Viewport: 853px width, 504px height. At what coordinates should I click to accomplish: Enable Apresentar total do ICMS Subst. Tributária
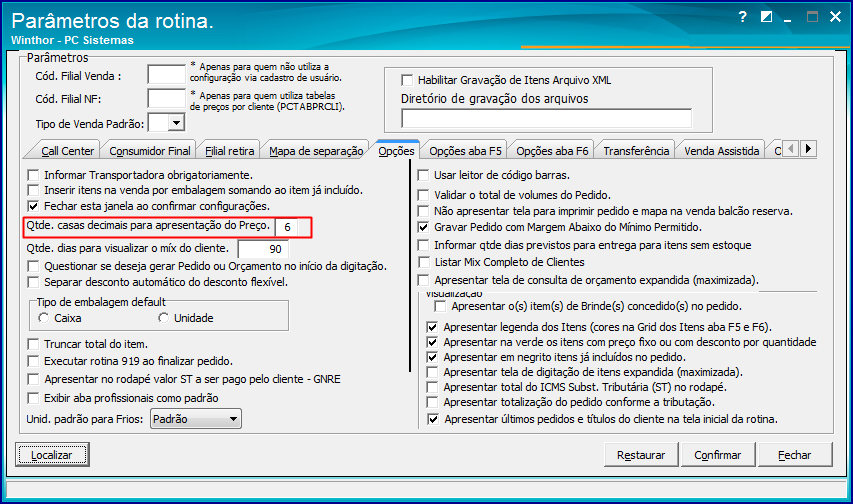(x=432, y=387)
